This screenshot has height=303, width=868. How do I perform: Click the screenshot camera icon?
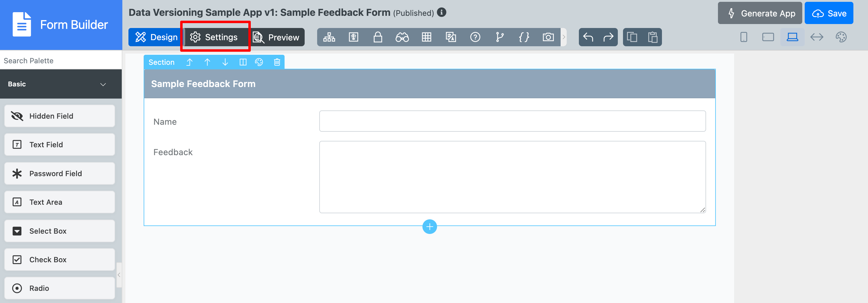(x=548, y=37)
